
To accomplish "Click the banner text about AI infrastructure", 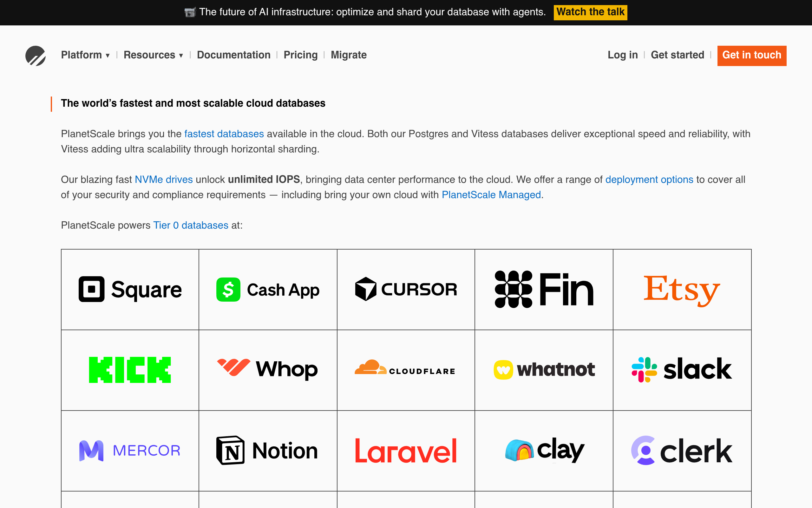I will point(372,12).
